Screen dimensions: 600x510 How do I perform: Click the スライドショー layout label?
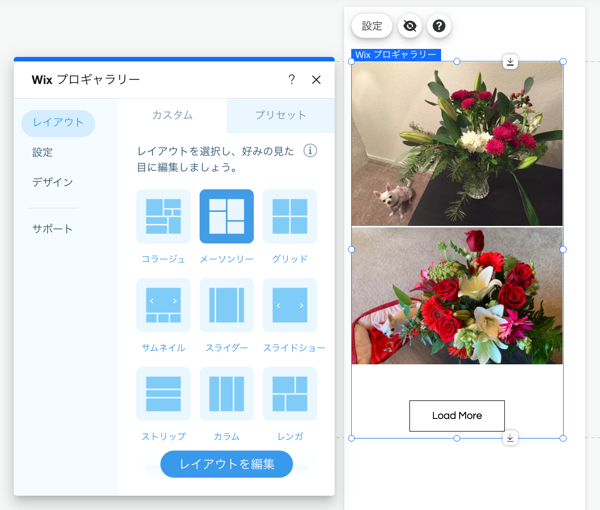(294, 348)
